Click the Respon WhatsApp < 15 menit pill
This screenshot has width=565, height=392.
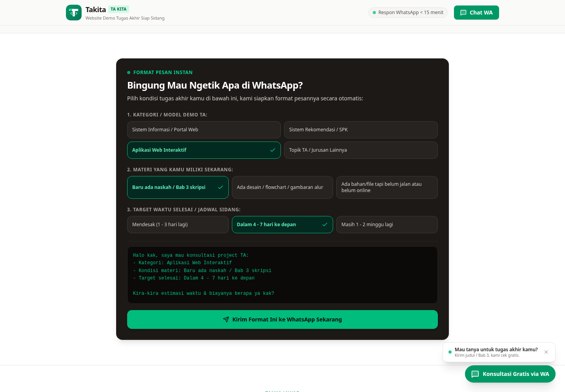pos(408,13)
